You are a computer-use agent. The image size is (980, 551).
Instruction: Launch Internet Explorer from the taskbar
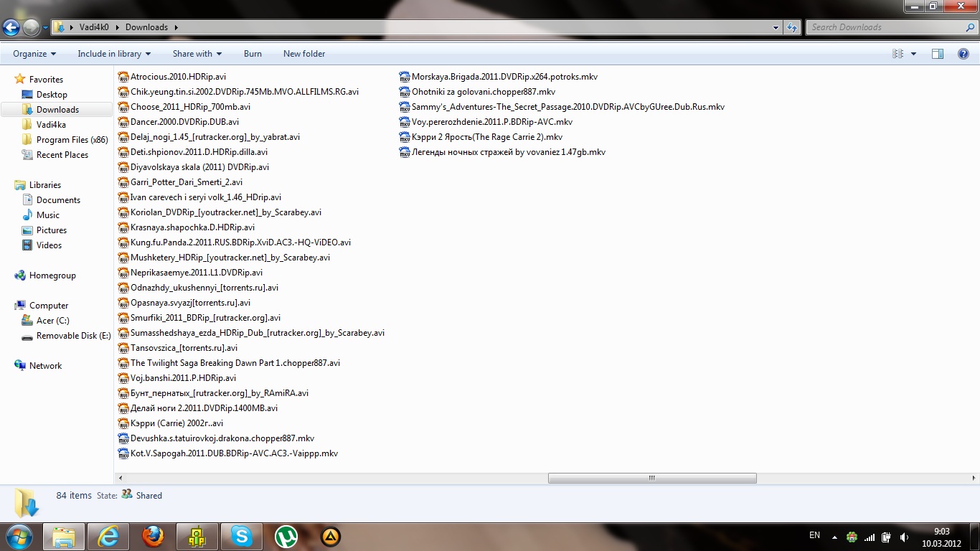click(x=108, y=536)
